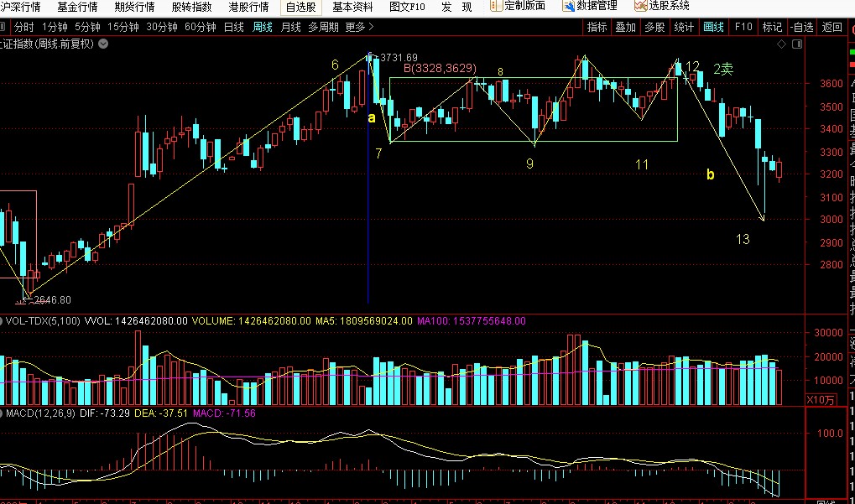The height and width of the screenshot is (504, 855).
Task: Toggle 叠加 overlay comparison
Action: pyautogui.click(x=625, y=27)
